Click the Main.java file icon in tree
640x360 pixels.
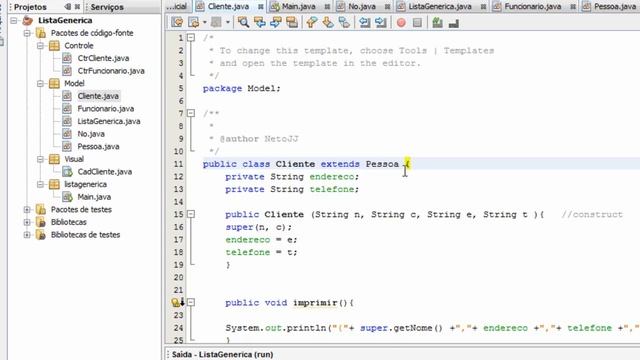67,197
